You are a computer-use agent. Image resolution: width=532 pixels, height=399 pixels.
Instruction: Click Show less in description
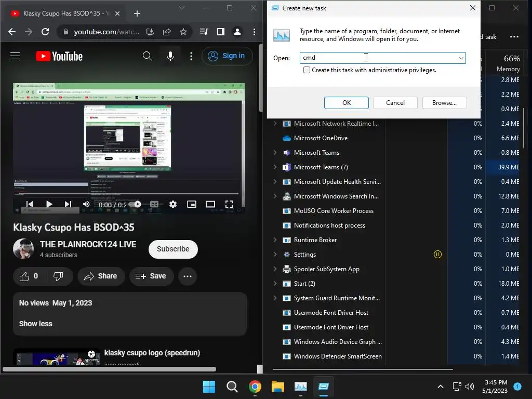[x=36, y=324]
